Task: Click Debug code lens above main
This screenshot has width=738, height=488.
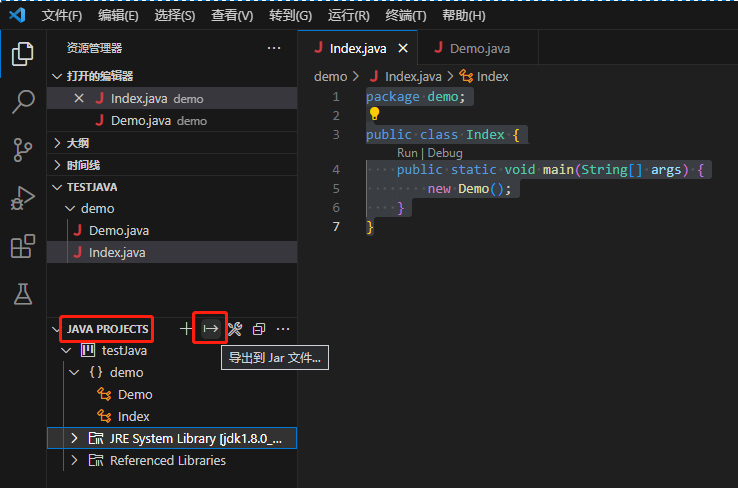Action: coord(445,153)
